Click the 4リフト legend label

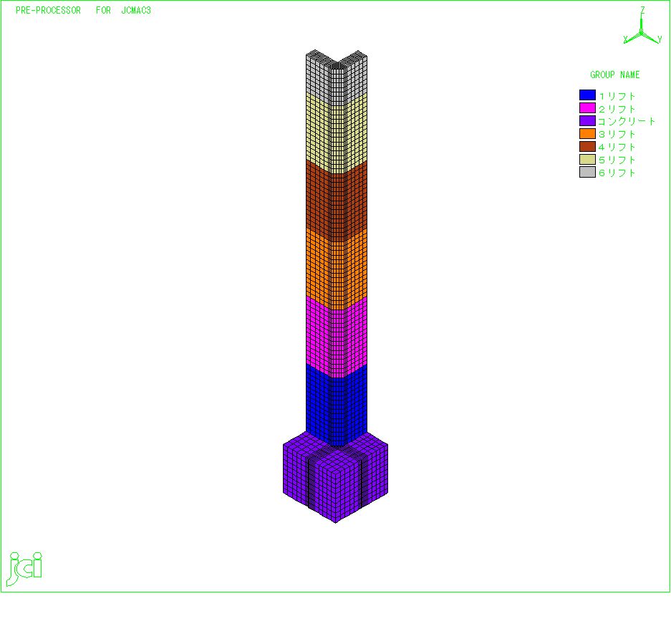point(617,147)
